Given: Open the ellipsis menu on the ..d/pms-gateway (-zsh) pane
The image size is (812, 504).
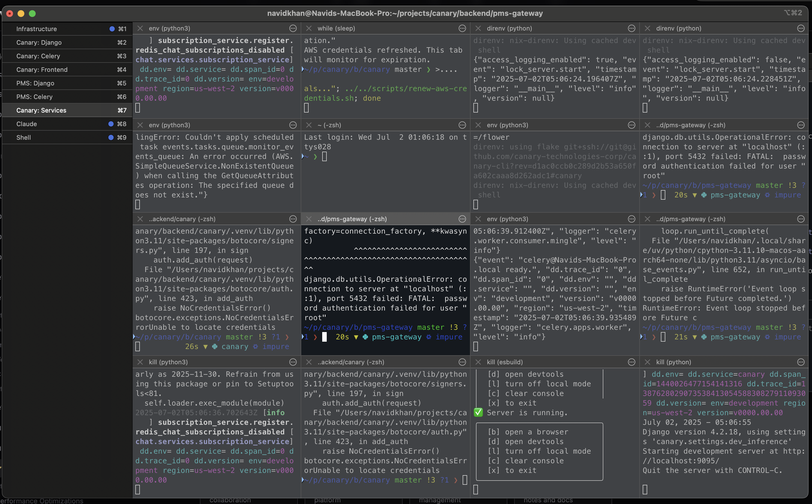Looking at the screenshot, I should 801,125.
